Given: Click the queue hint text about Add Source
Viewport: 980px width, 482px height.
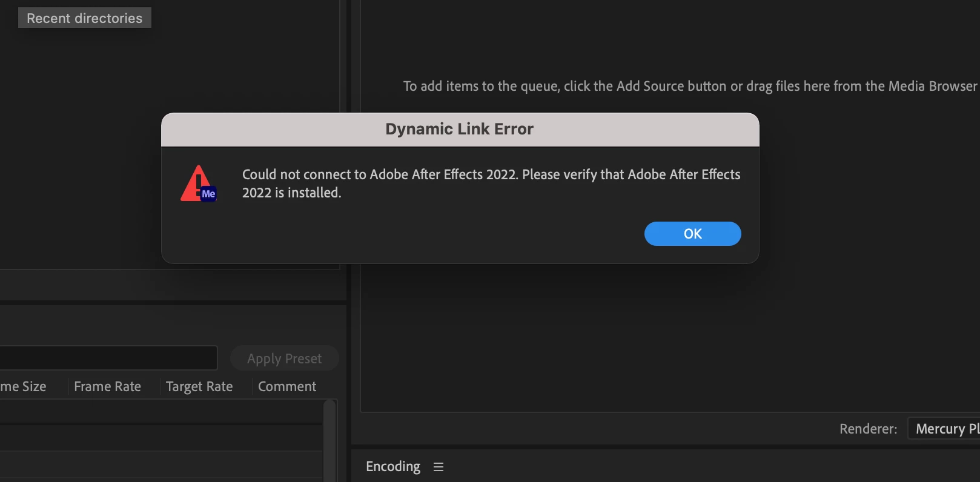Looking at the screenshot, I should (690, 86).
